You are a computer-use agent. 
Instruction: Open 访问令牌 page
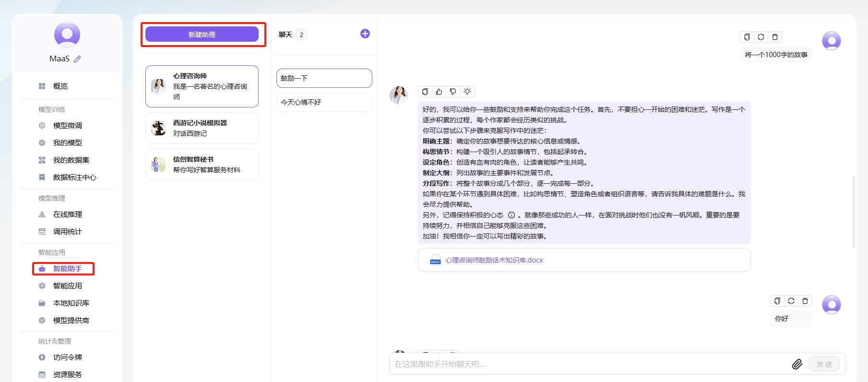pos(67,357)
